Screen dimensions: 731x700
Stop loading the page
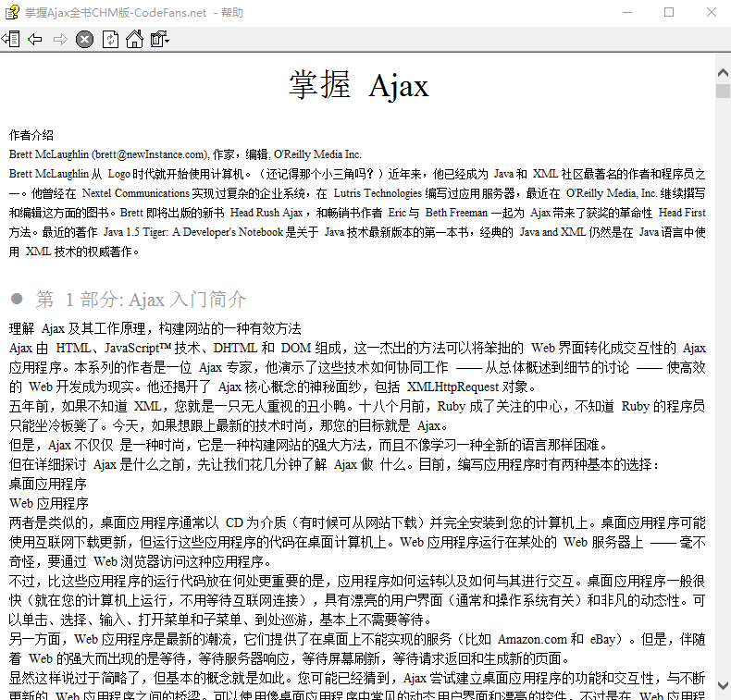(x=84, y=39)
